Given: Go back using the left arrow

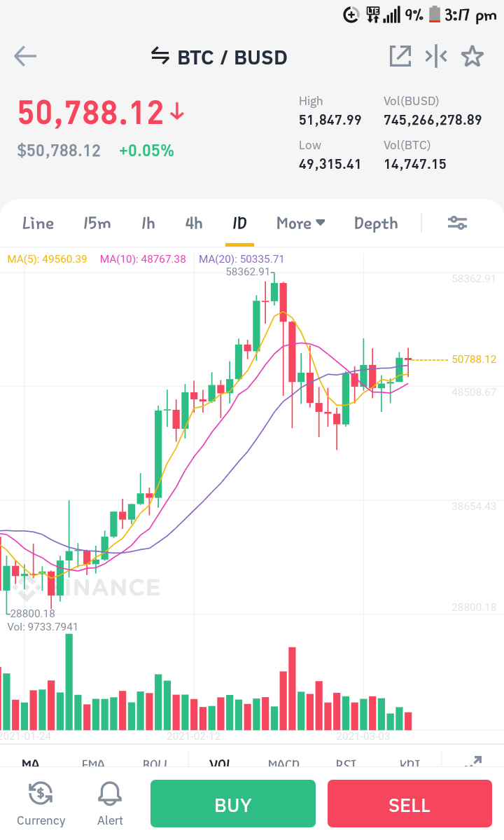Looking at the screenshot, I should pos(25,56).
